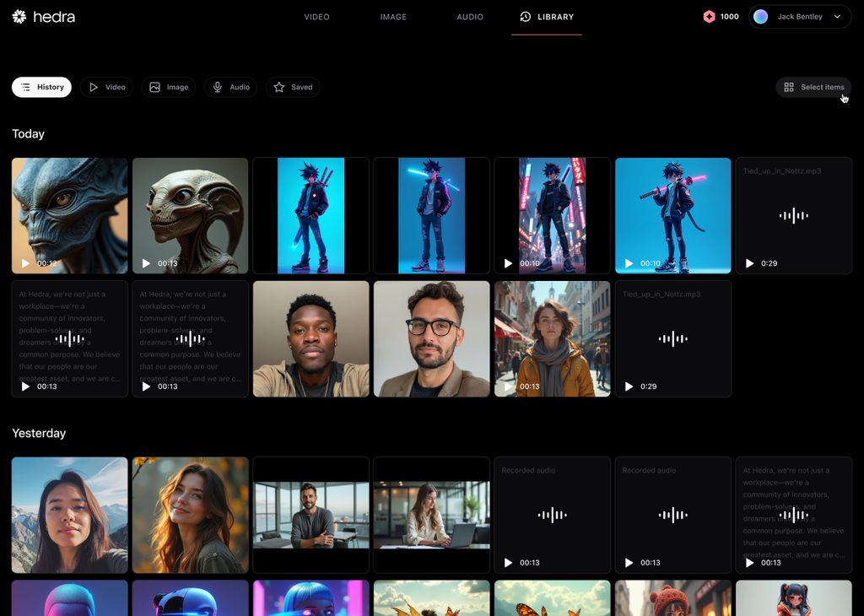
Task: Toggle the Video filter chip
Action: pyautogui.click(x=107, y=87)
